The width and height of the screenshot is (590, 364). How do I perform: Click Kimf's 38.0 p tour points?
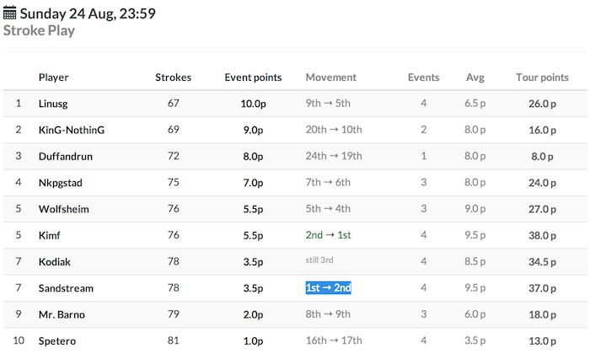(542, 235)
